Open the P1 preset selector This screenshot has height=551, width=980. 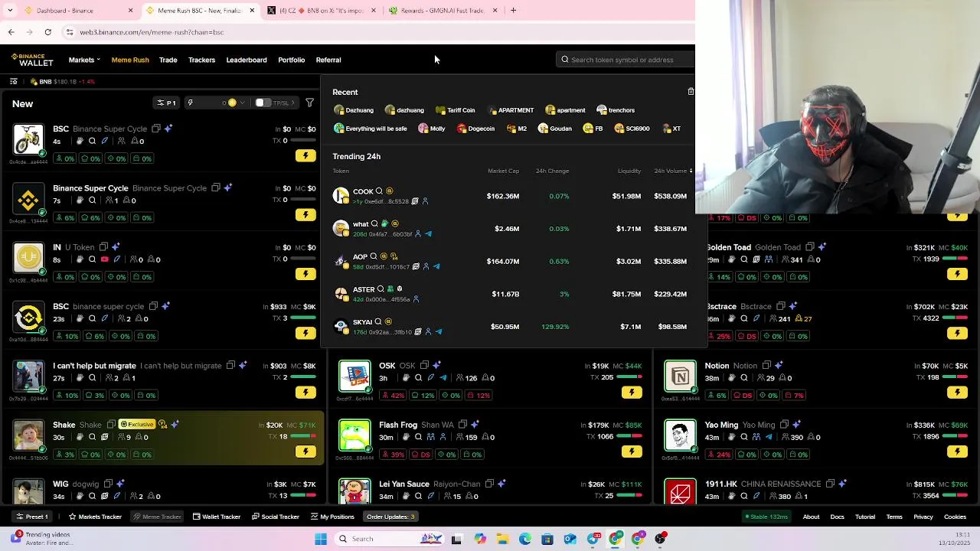167,103
